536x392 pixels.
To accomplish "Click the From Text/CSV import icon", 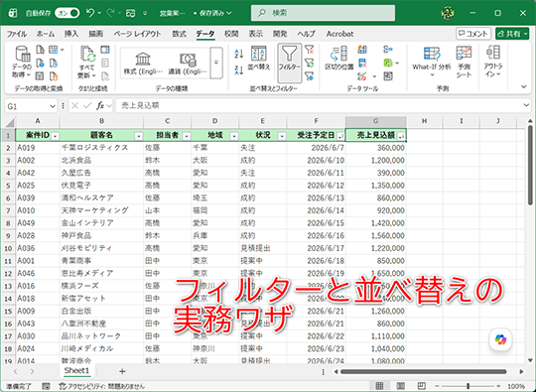I will (x=40, y=50).
